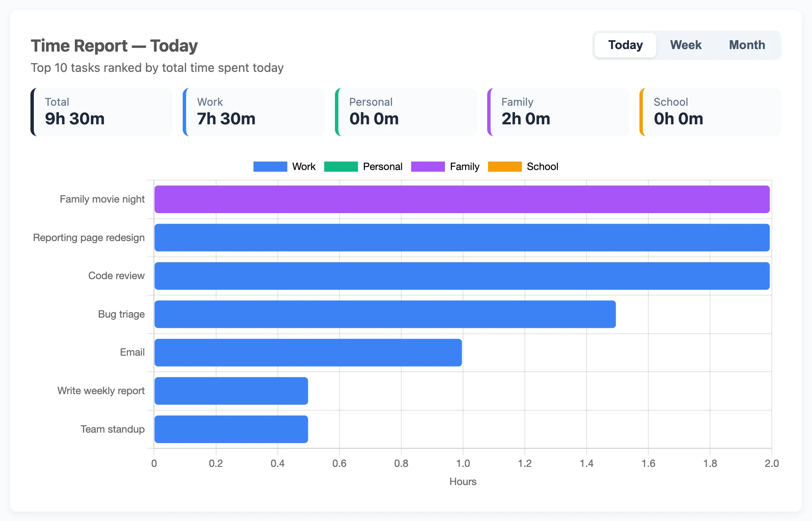
Task: Select the Personal 0h 0m summary card
Action: point(406,112)
